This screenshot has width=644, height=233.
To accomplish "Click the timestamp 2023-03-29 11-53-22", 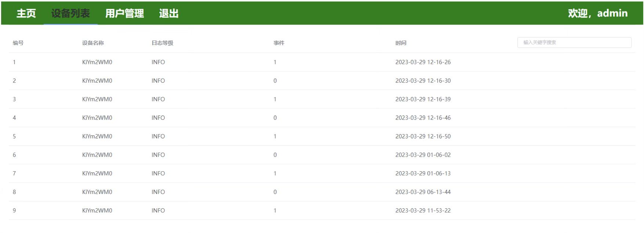I will pos(423,211).
